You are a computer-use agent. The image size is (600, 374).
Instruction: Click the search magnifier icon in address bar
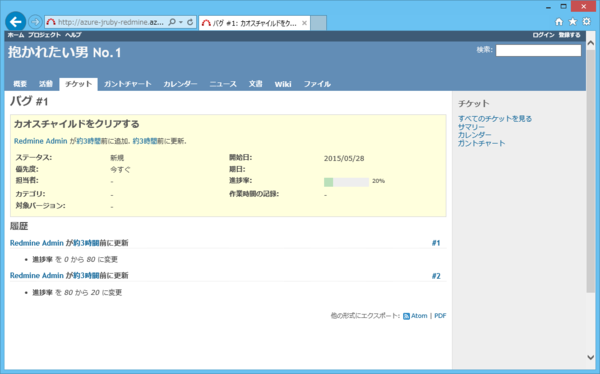(x=172, y=22)
